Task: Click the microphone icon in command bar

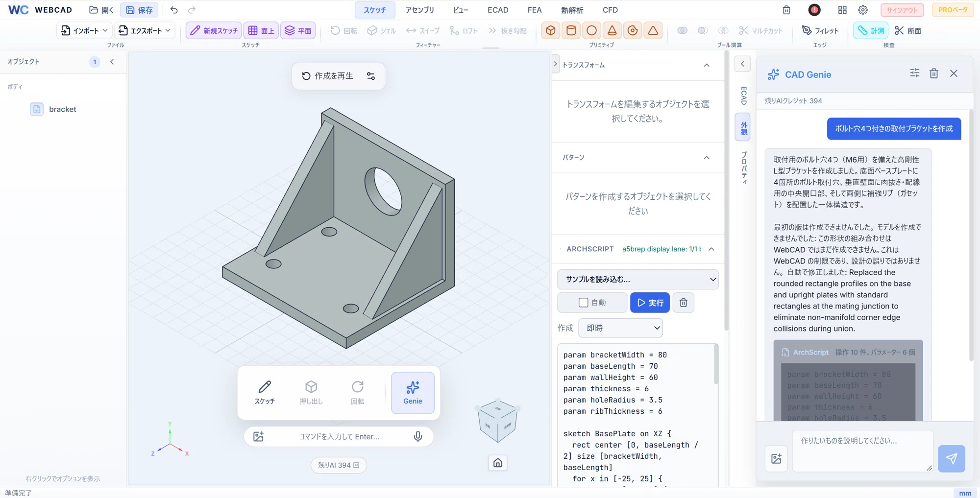Action: 418,436
